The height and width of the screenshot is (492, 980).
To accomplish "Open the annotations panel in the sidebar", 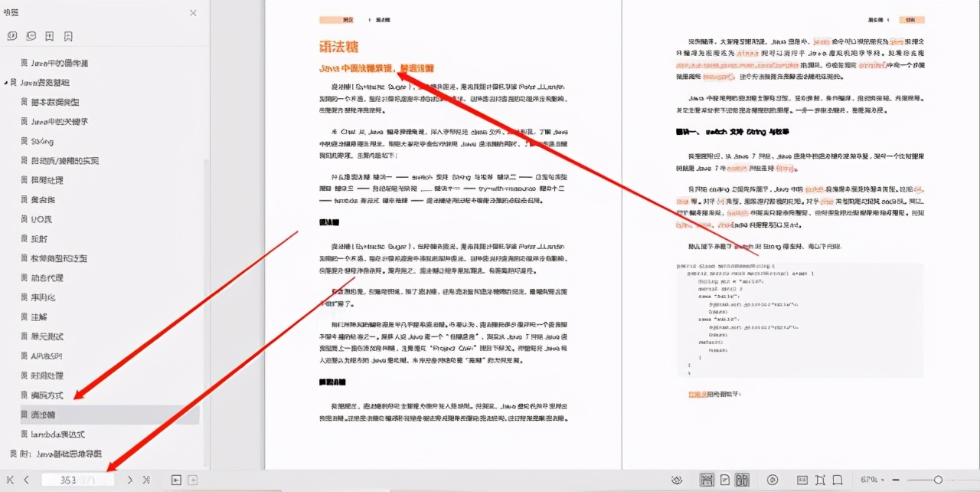I will (31, 35).
